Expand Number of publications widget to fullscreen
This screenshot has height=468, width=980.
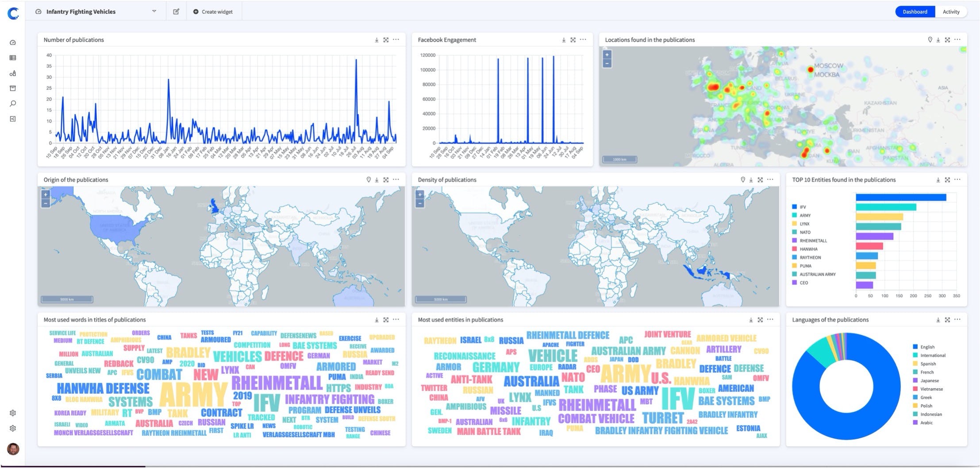point(386,40)
